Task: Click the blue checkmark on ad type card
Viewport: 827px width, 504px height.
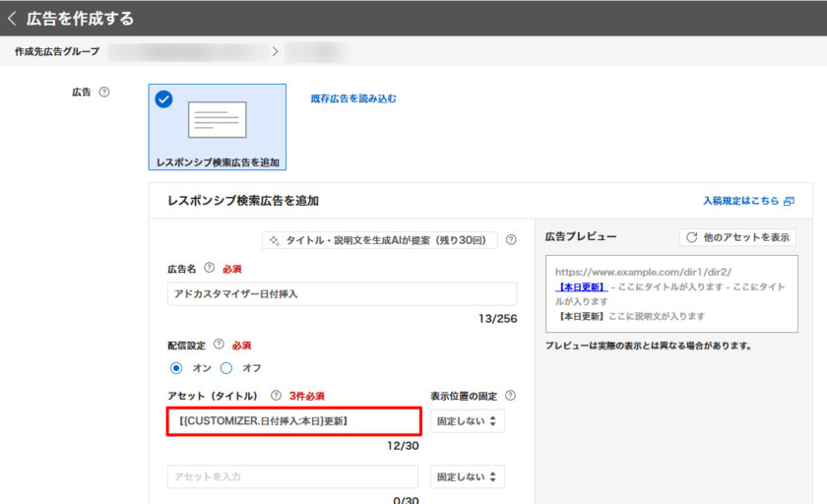Action: point(163,98)
